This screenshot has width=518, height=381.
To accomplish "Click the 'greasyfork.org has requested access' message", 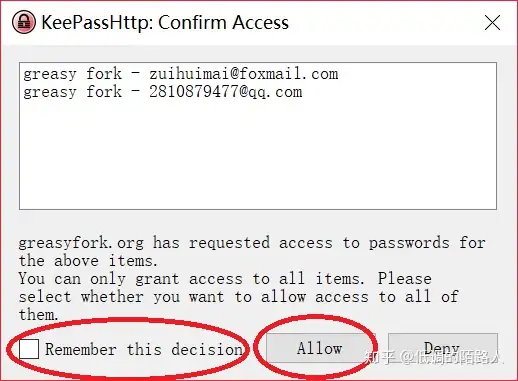I will [x=252, y=252].
